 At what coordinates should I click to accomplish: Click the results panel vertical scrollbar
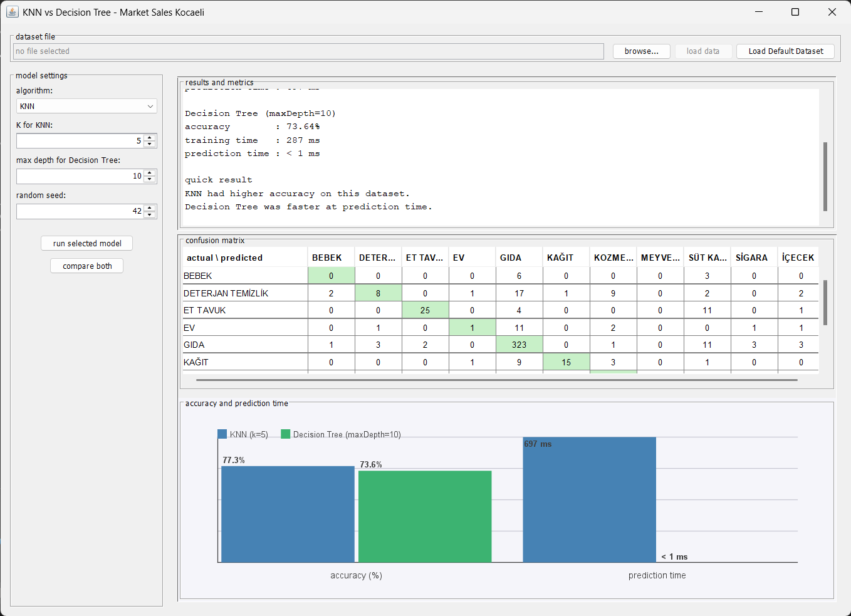click(x=825, y=177)
